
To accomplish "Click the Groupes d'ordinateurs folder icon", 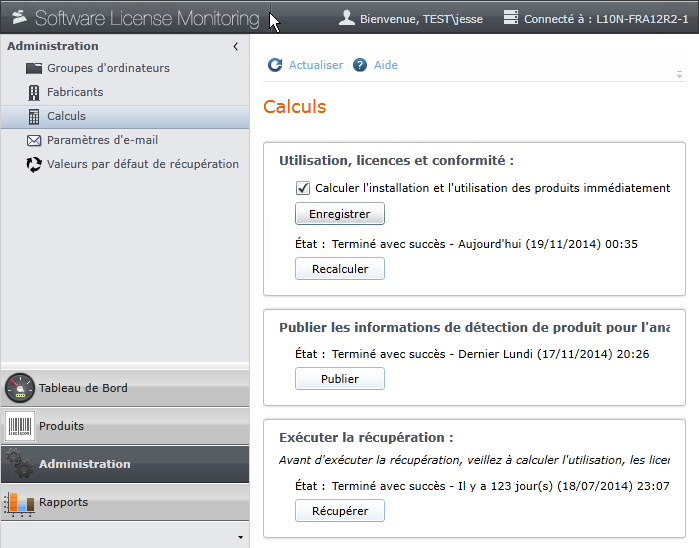I will click(x=34, y=68).
